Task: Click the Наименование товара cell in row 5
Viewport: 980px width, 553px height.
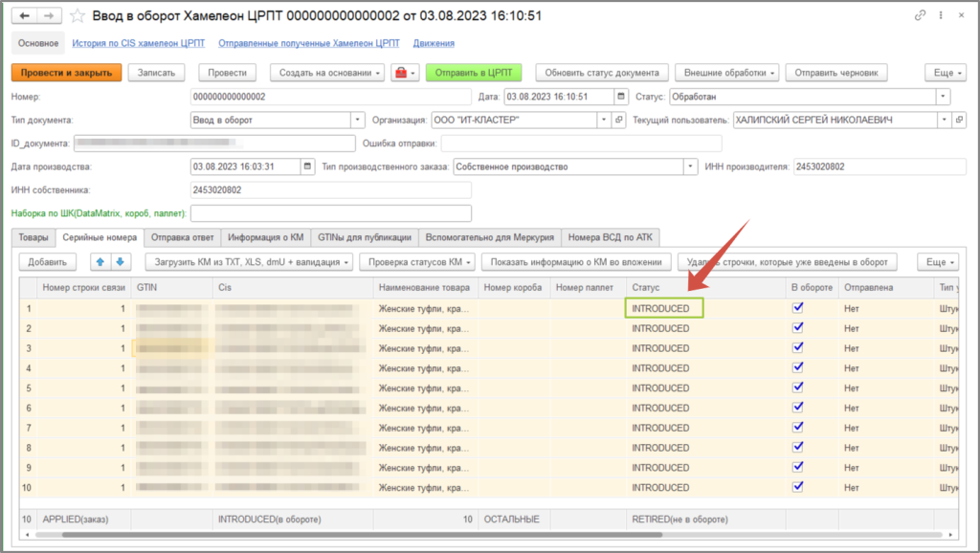Action: click(426, 388)
